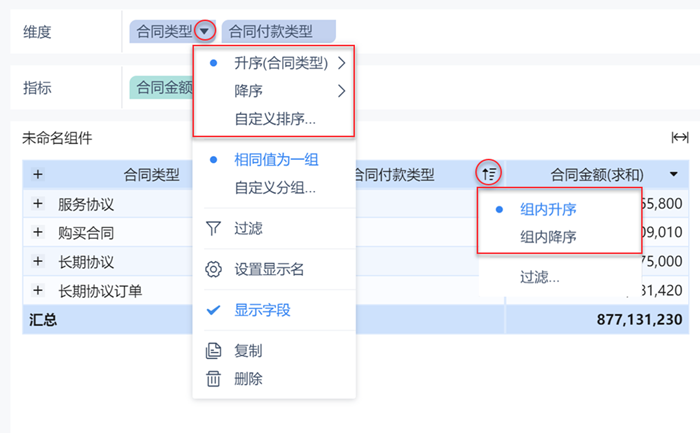The height and width of the screenshot is (433, 700).
Task: Choose 自定义排序... from the menu
Action: coord(275,119)
